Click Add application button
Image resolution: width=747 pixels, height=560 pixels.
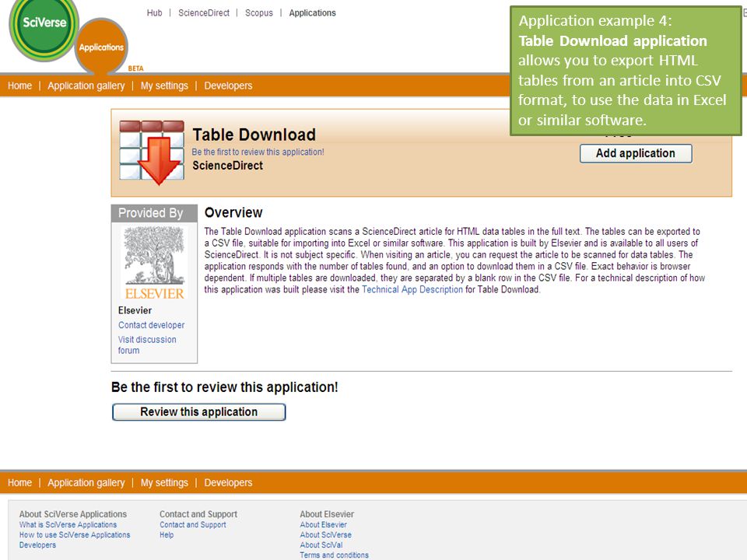click(636, 153)
